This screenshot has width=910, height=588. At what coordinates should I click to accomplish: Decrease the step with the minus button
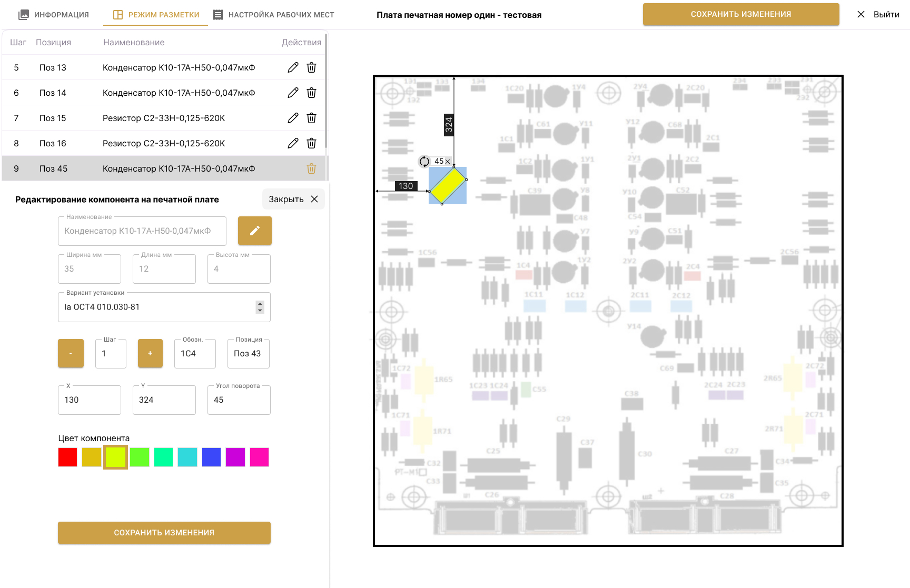(x=71, y=353)
